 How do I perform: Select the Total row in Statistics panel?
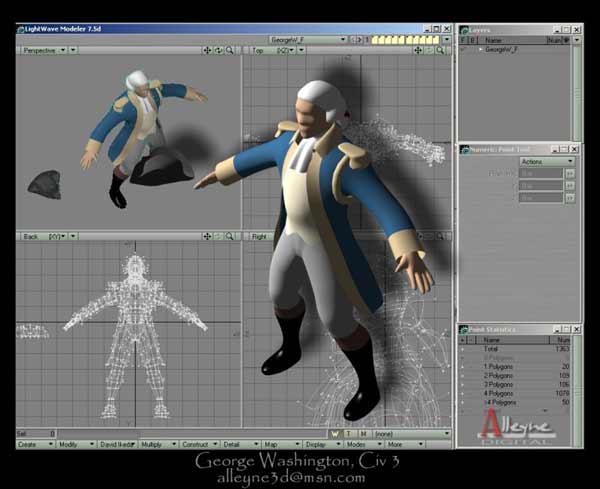(x=515, y=349)
